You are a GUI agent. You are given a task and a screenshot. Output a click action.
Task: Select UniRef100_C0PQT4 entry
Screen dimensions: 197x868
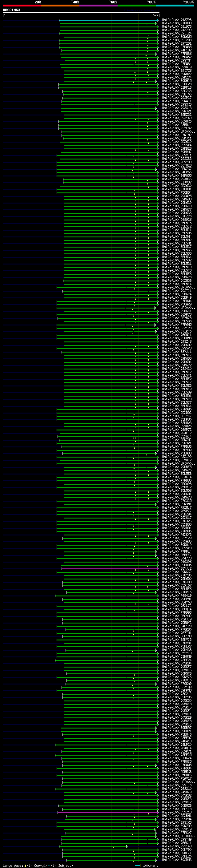tap(177, 609)
